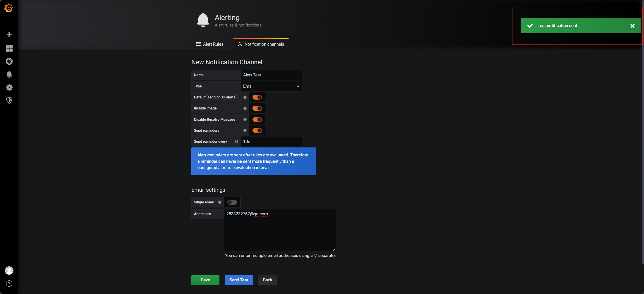Click the user avatar icon
The image size is (644, 294).
[9, 270]
